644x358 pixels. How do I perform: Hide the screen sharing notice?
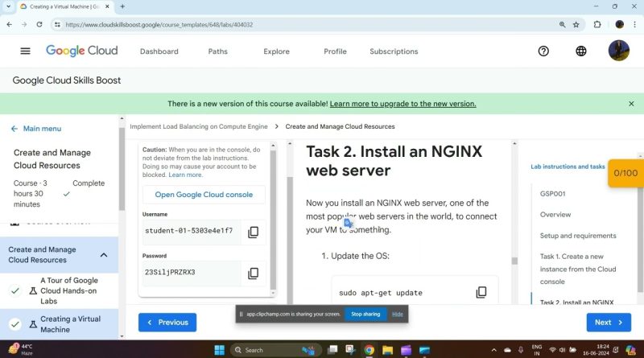397,314
